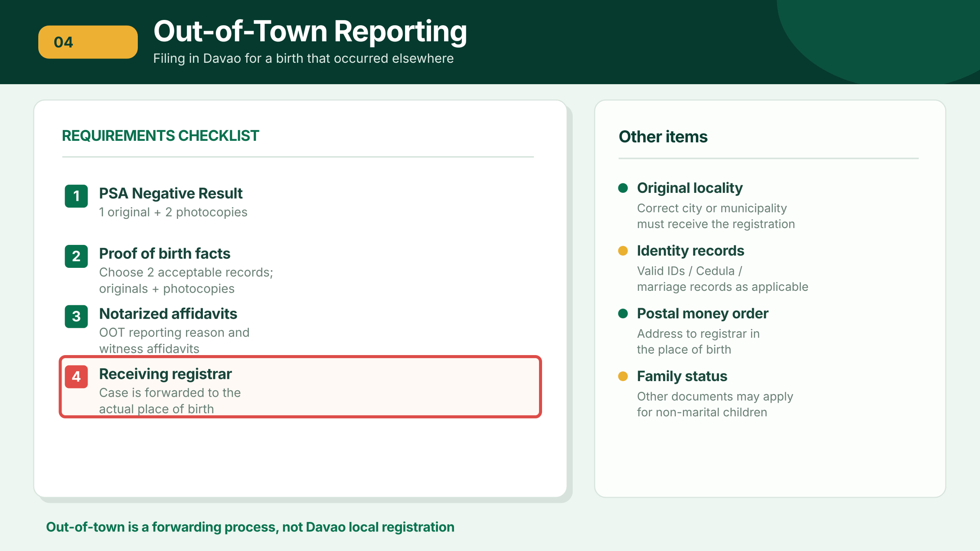
Task: Click the green number 1 badge
Action: click(x=76, y=196)
